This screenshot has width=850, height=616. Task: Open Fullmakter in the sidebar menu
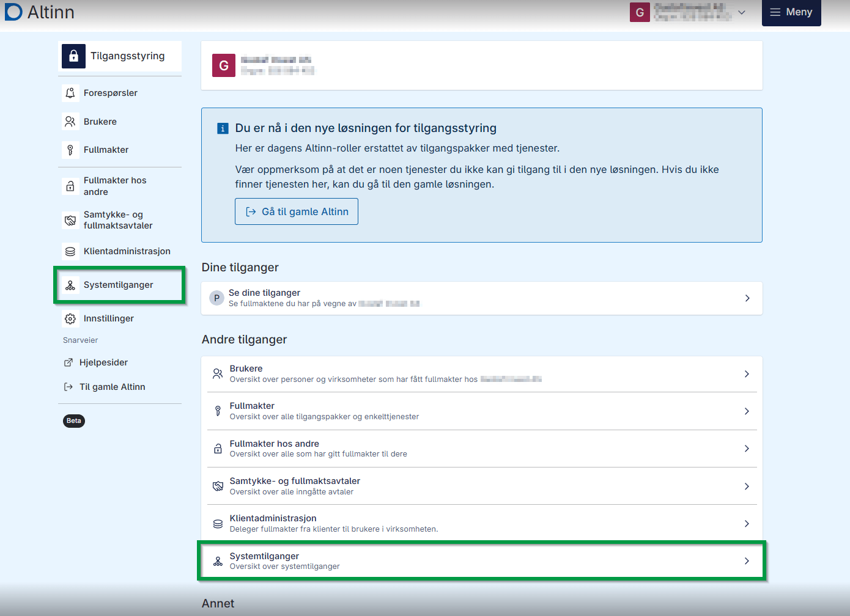point(120,150)
